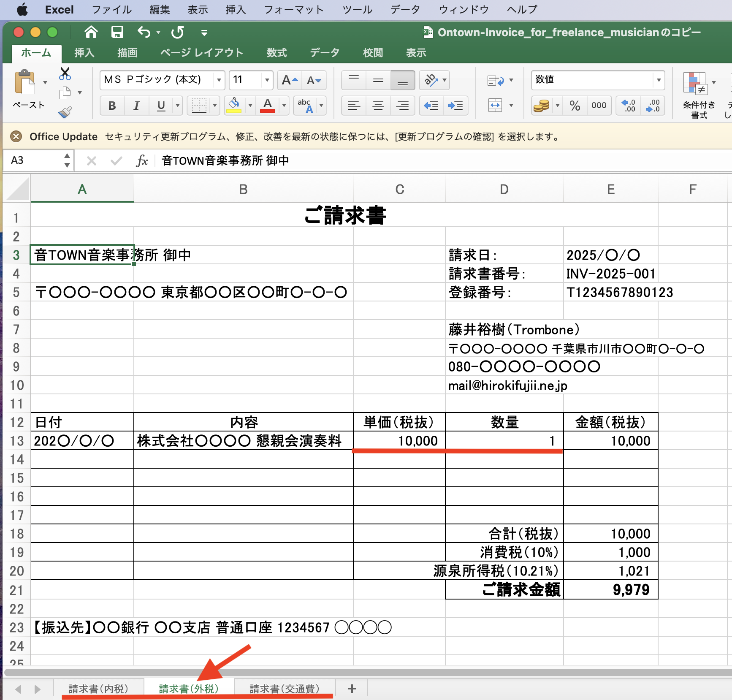The width and height of the screenshot is (732, 700).
Task: Expand the font size dropdown
Action: 267,80
